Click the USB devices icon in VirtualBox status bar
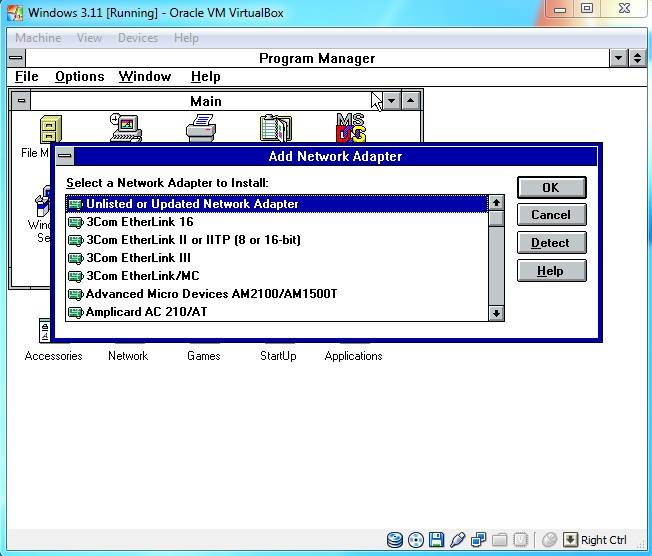652x556 pixels. point(458,540)
